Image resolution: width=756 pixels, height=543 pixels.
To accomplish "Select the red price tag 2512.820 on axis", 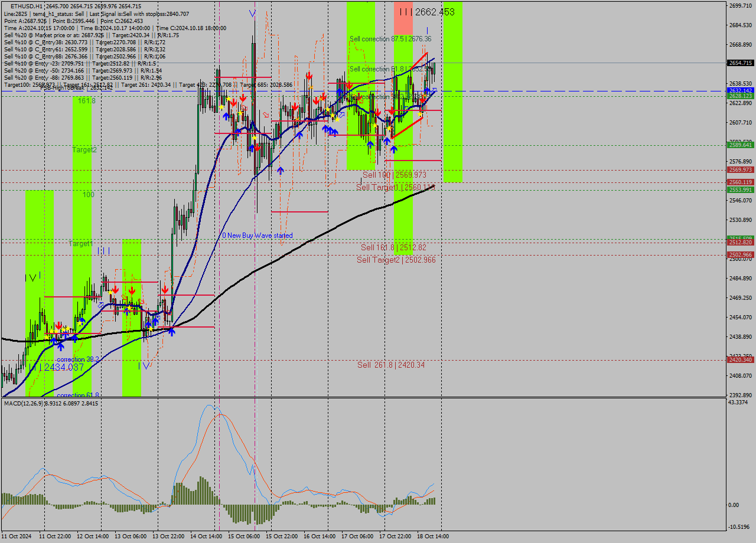I will coord(740,243).
